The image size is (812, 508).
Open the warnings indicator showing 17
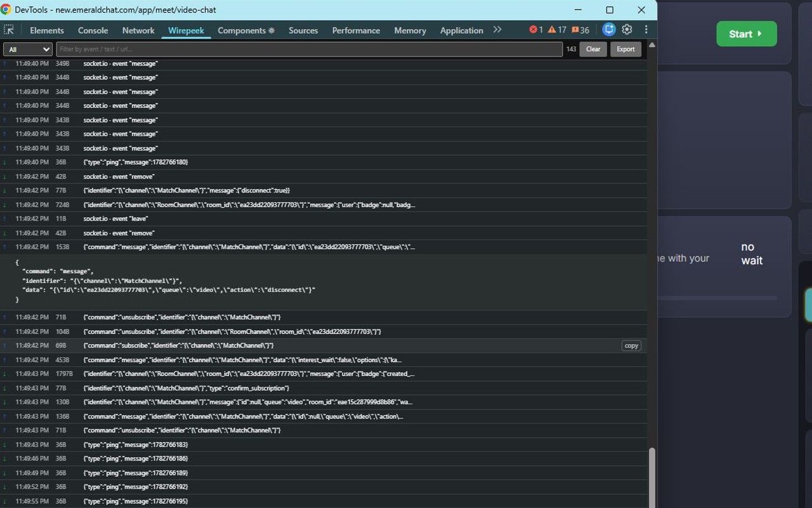(x=557, y=30)
